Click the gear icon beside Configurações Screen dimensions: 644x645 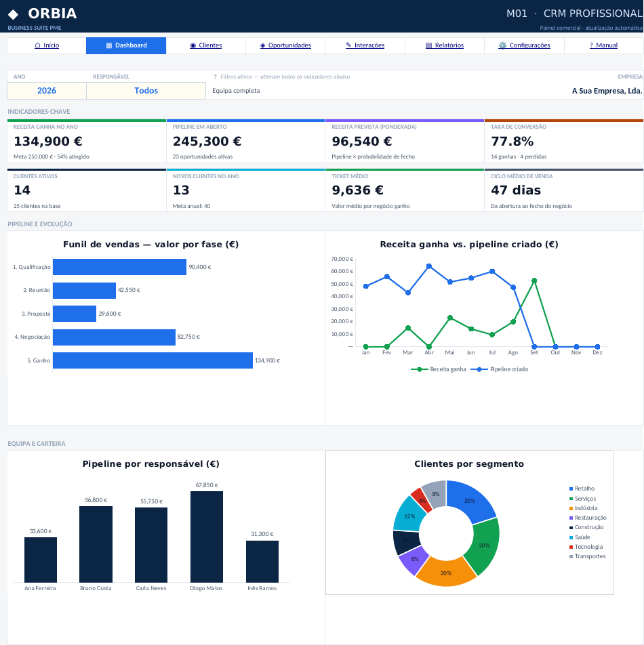point(502,45)
